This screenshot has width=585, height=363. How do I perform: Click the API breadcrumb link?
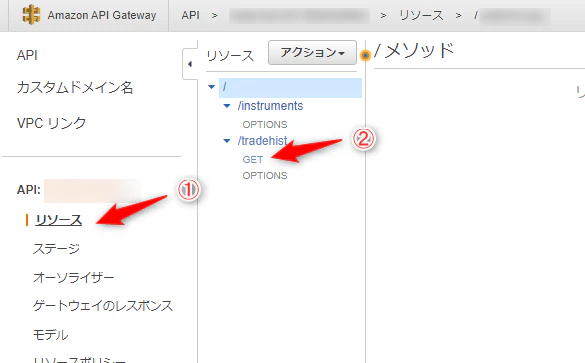click(x=190, y=15)
